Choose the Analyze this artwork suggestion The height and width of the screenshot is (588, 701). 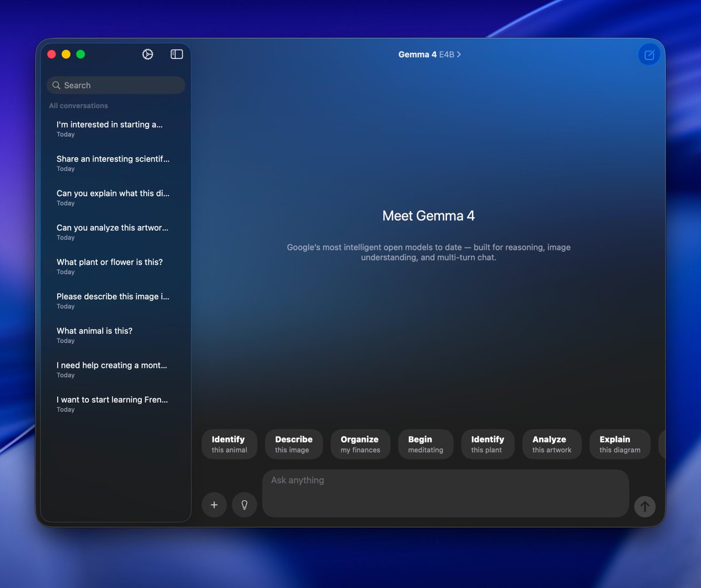[552, 444]
